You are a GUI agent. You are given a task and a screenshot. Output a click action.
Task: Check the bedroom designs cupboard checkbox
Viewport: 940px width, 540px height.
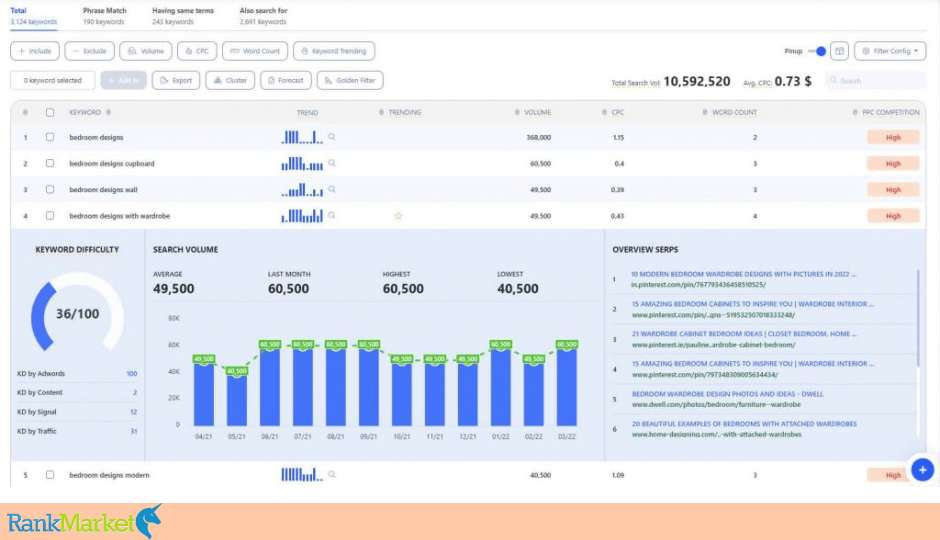pos(50,163)
